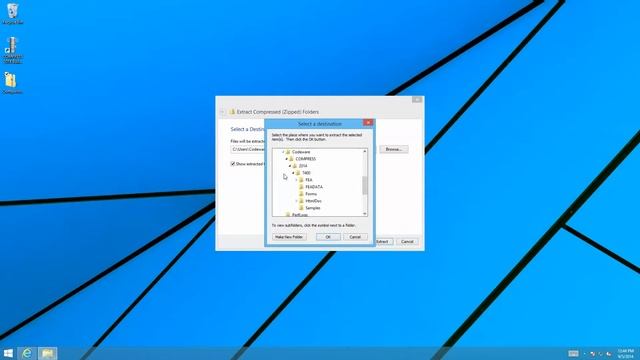The image size is (640, 360).
Task: Click the folder tree scrollbar thumb
Action: tap(365, 186)
